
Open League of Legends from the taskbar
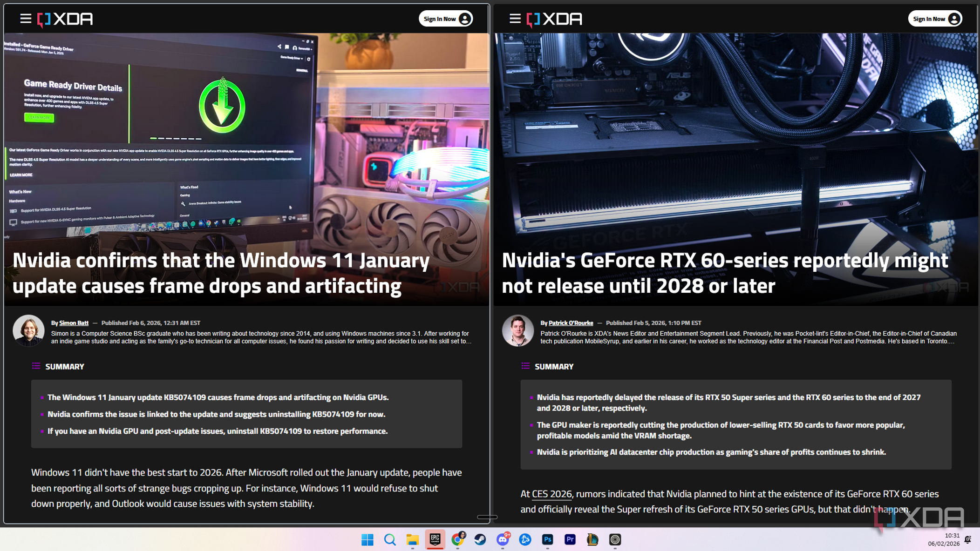[x=592, y=539]
